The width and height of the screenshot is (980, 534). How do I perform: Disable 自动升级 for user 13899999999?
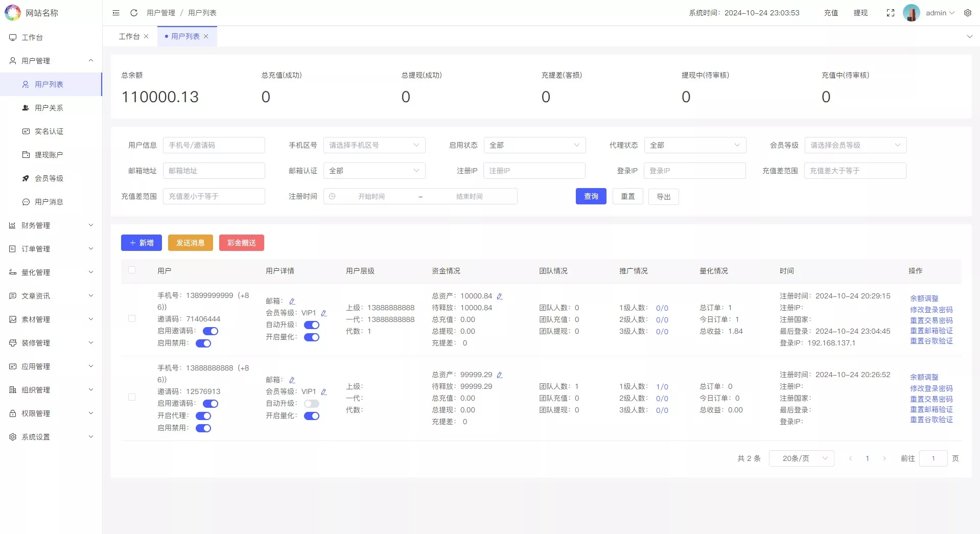pos(312,325)
